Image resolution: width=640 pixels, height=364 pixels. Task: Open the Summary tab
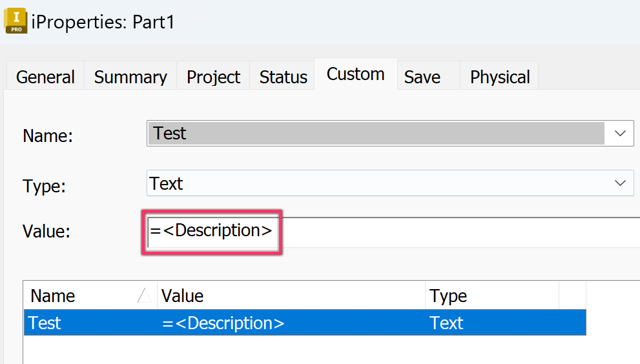point(130,76)
